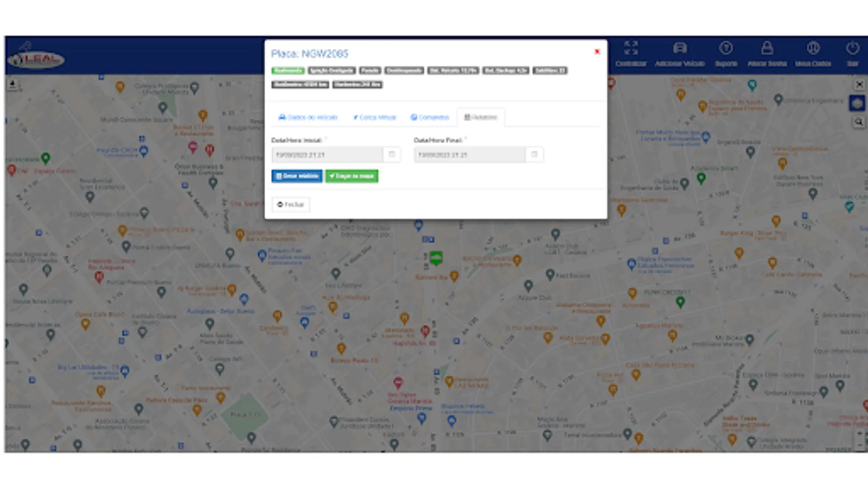The height and width of the screenshot is (488, 868).
Task: Click inside the Data/Hora Inicial input field
Action: [325, 155]
